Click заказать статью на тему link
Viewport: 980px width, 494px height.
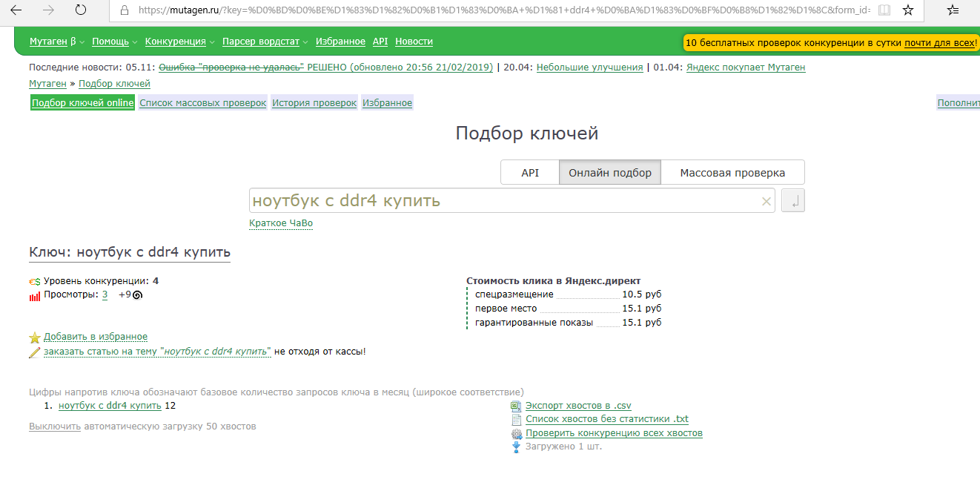point(157,352)
